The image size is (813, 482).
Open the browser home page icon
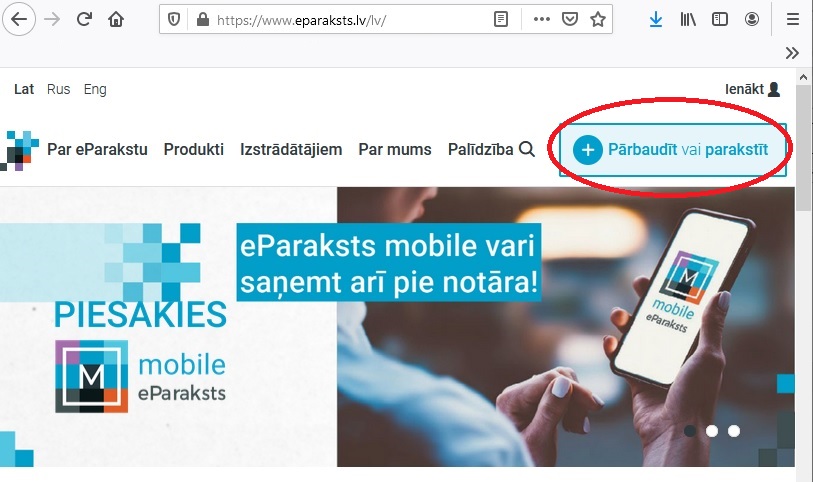coord(116,20)
